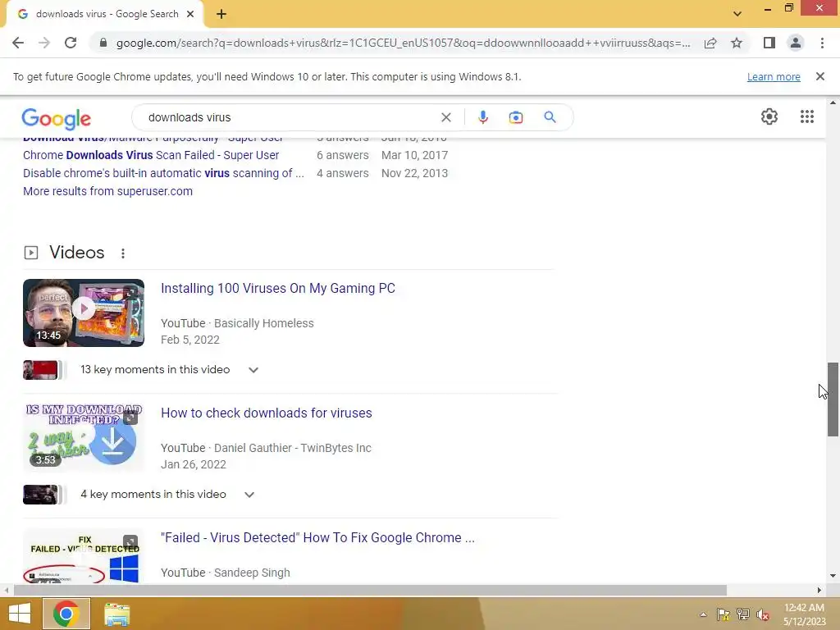View site info via lock icon

pos(103,43)
